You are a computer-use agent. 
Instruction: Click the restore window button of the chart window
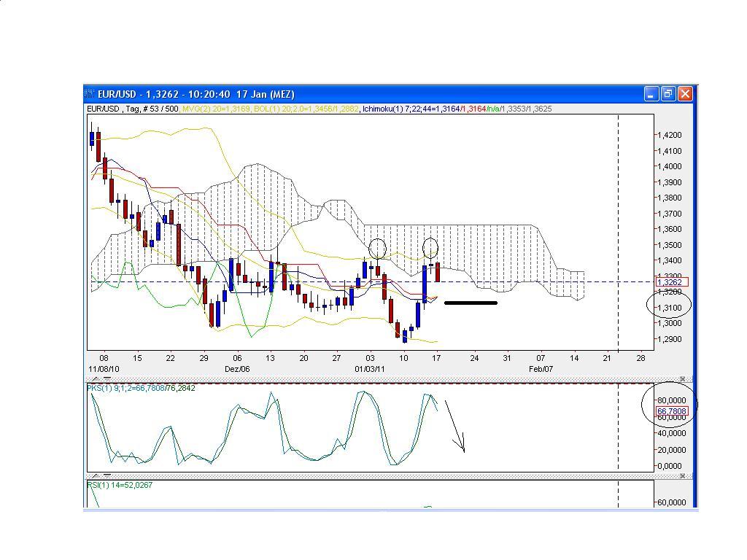pos(667,94)
